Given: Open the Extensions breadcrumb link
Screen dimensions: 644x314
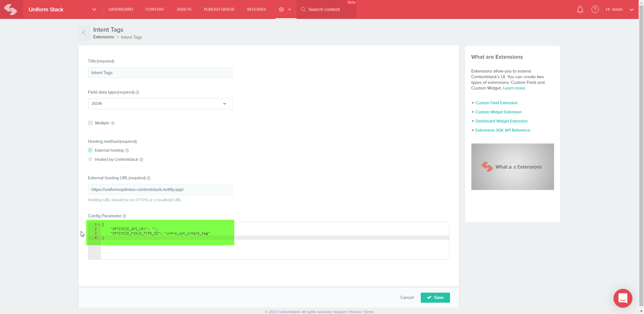Looking at the screenshot, I should coord(103,37).
